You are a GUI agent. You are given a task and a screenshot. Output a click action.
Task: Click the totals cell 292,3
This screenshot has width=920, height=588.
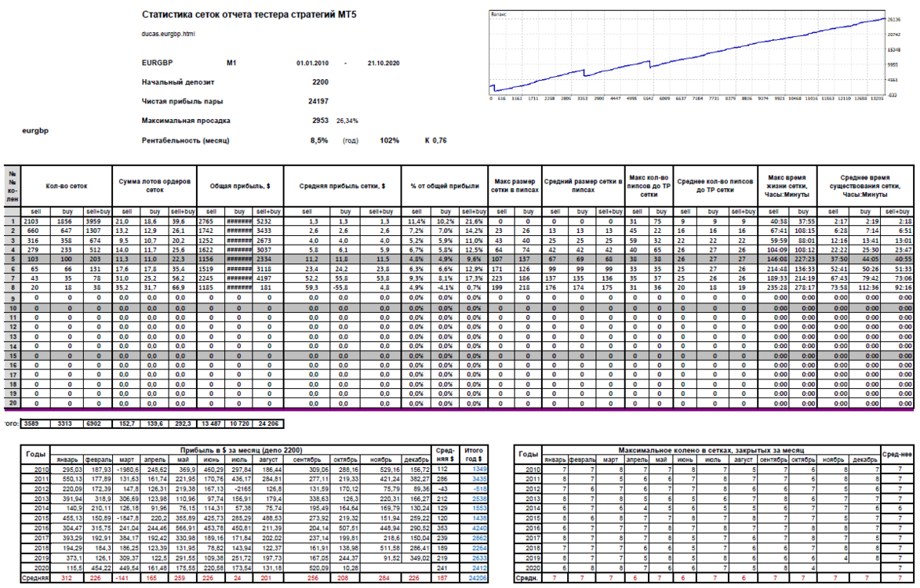(x=183, y=424)
